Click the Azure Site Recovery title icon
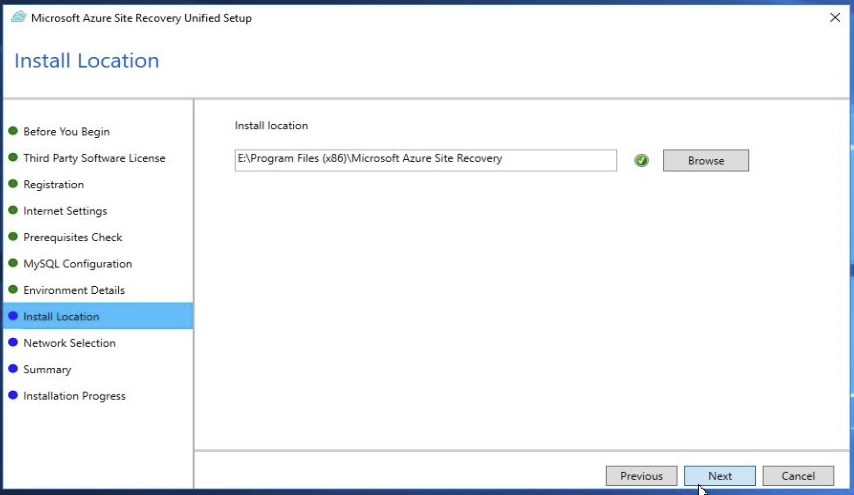The height and width of the screenshot is (495, 854). point(18,17)
